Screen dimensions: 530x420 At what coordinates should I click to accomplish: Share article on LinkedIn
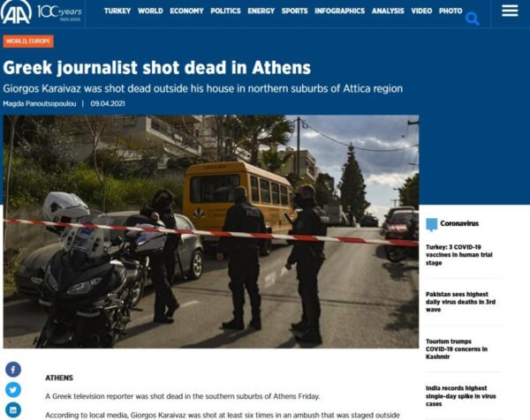pos(13,410)
